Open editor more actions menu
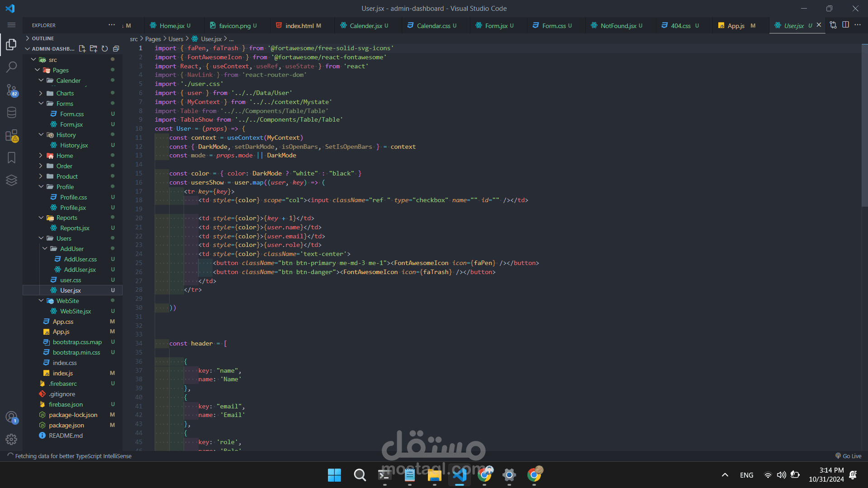Image resolution: width=868 pixels, height=488 pixels. point(858,25)
